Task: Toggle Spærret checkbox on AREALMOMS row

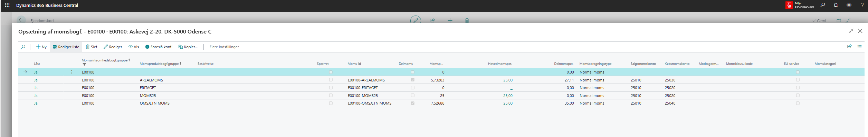Action: click(331, 80)
